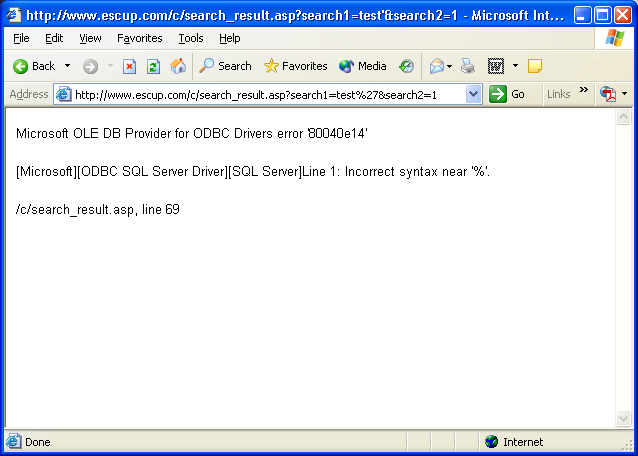Click the Edit with Word icon
Viewport: 638px width, 456px height.
coord(496,66)
